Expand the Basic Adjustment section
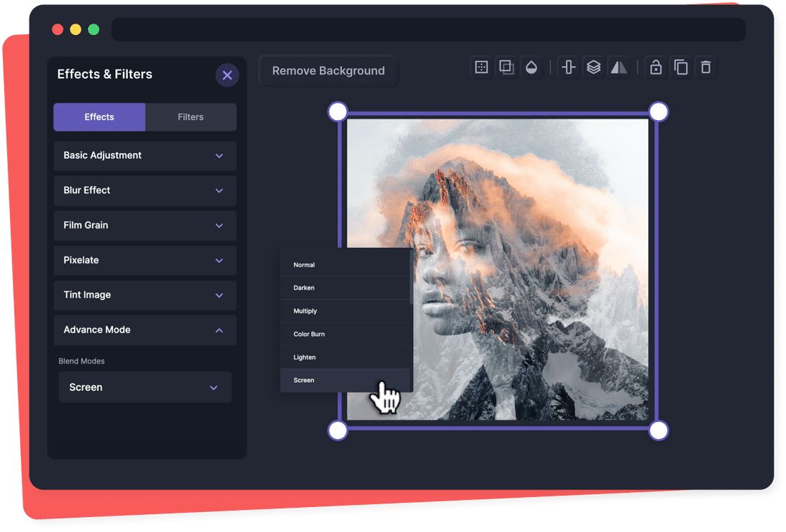The height and width of the screenshot is (532, 786). (x=144, y=156)
